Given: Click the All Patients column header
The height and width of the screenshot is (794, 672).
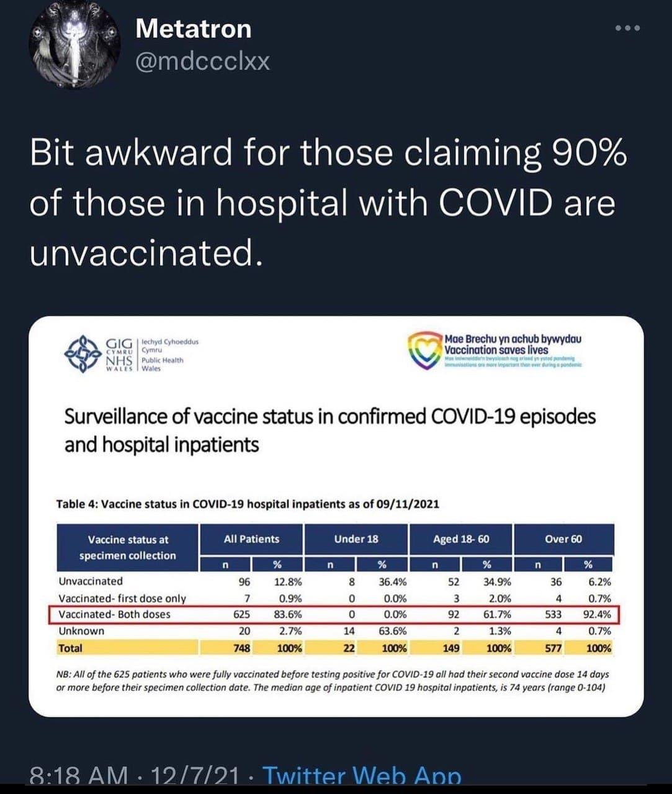Looking at the screenshot, I should [x=251, y=539].
